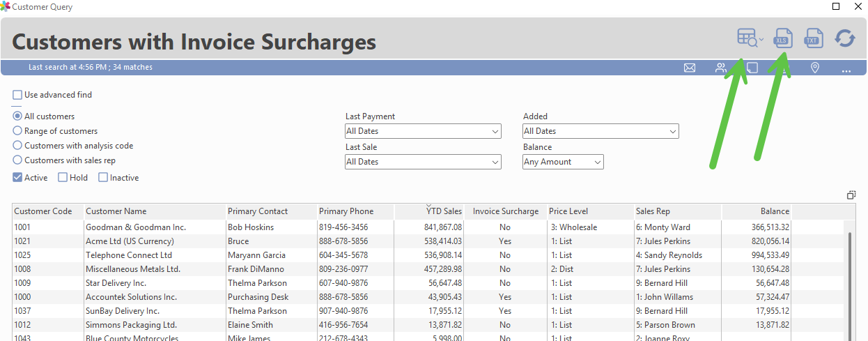Click the sticky note icon
868x341 pixels.
[x=752, y=68]
